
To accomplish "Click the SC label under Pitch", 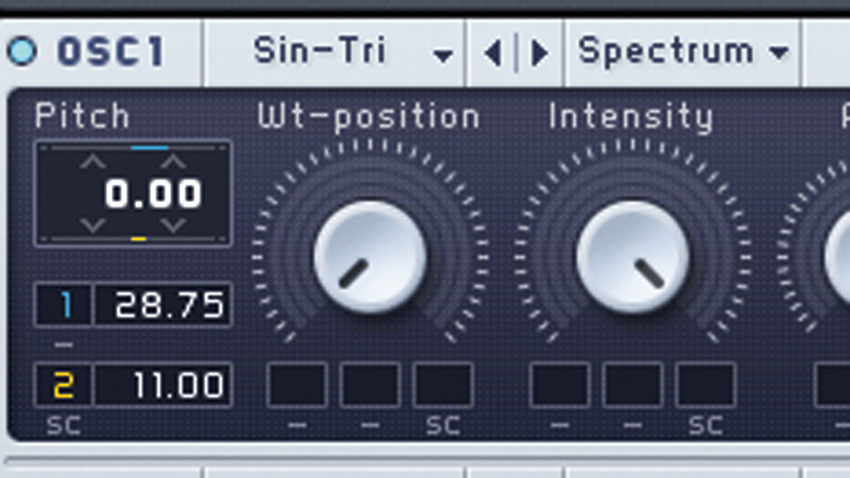I will [x=64, y=426].
